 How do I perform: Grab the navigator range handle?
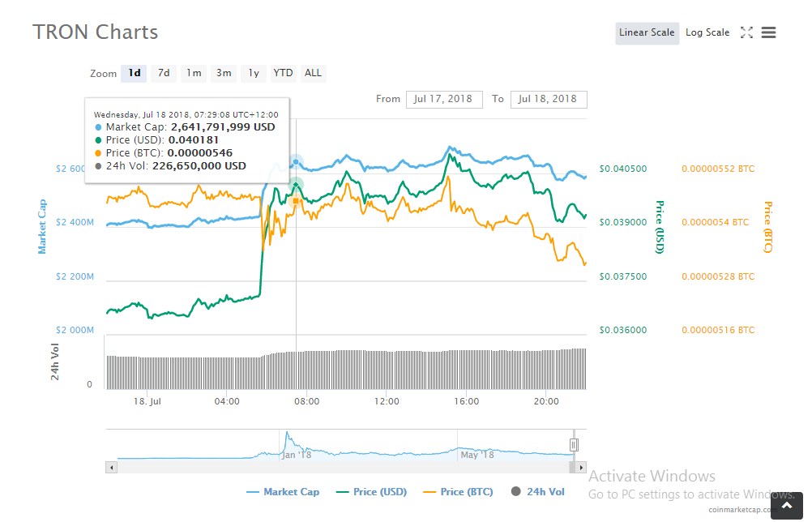point(573,445)
